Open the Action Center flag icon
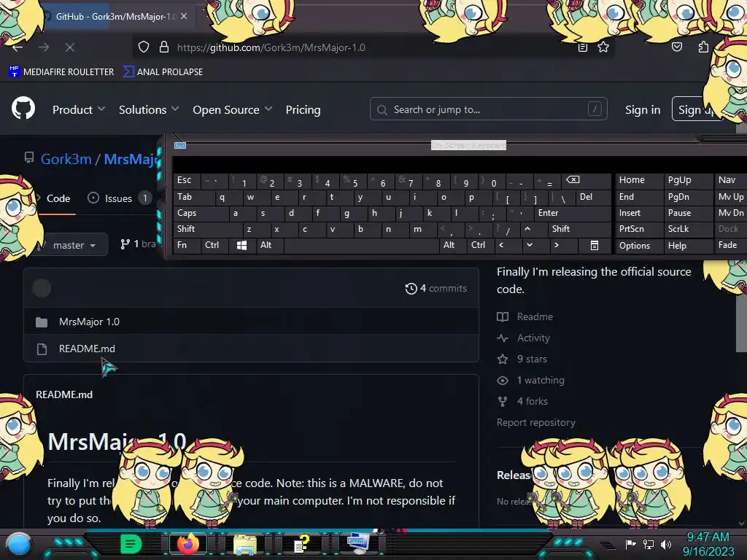Viewport: 747px width, 560px height. coord(630,544)
